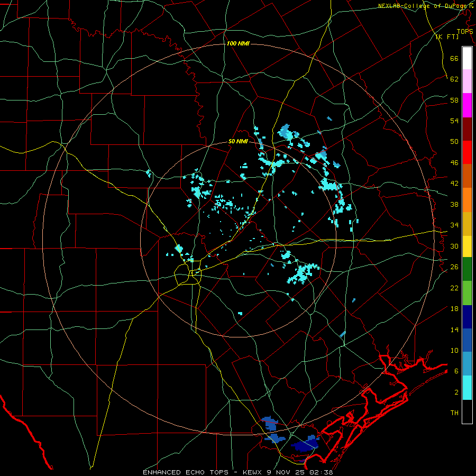
Task: Click the 26 legend value
Action: point(454,267)
